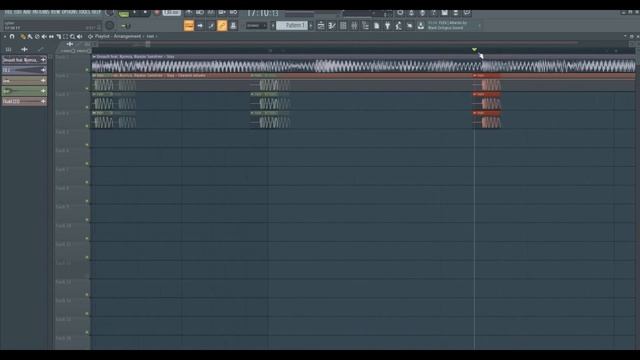This screenshot has width=640, height=360.
Task: Mute Track 1 with its green dot
Action: [x=87, y=70]
